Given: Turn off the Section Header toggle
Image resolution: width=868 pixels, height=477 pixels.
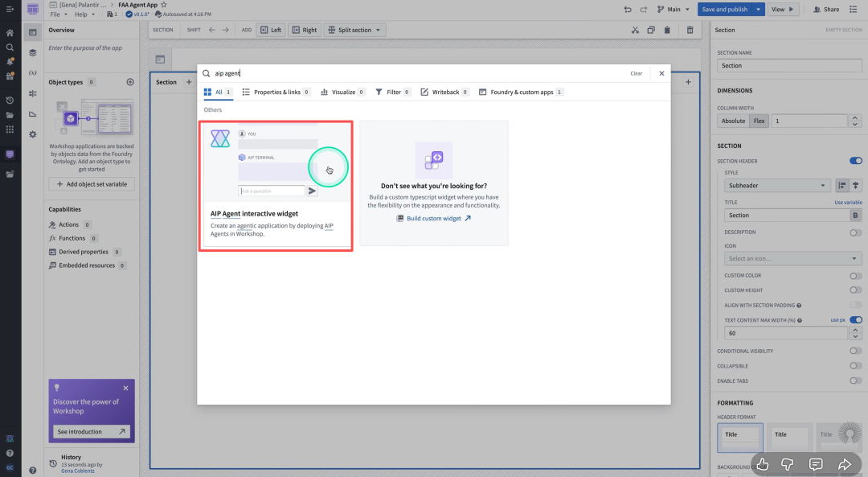Looking at the screenshot, I should [x=856, y=161].
